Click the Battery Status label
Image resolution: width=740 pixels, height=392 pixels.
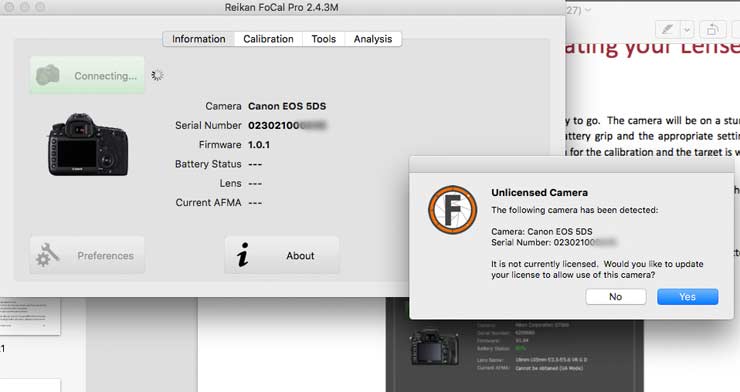coord(208,164)
